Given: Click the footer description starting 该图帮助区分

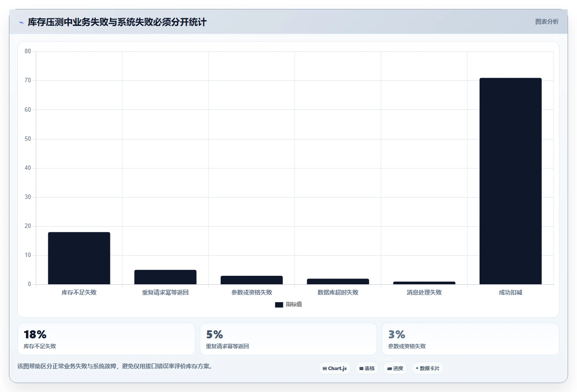Looking at the screenshot, I should click(115, 366).
